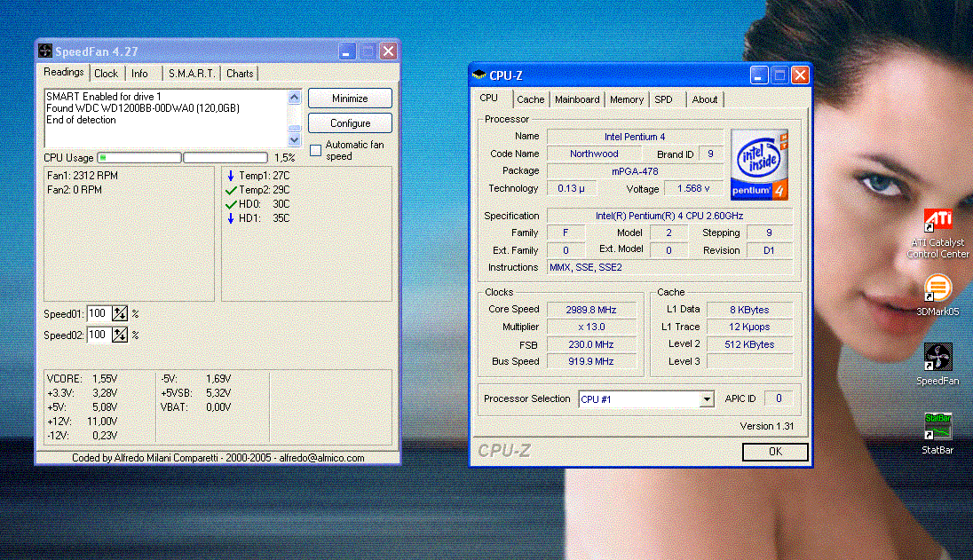Open the S.M.A.R.T. tab in SpeedFan
The width and height of the screenshot is (973, 560).
192,73
